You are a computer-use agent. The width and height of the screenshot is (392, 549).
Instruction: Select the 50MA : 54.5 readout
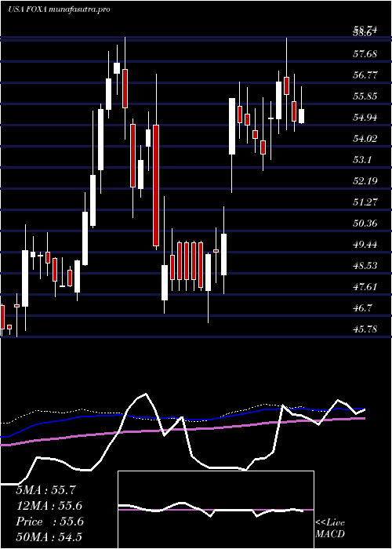[x=49, y=537]
